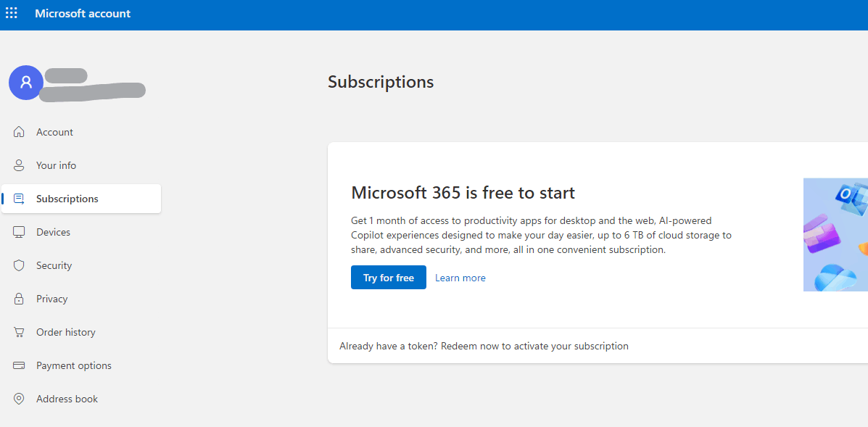
Task: Click the Address book pin icon
Action: pos(20,398)
